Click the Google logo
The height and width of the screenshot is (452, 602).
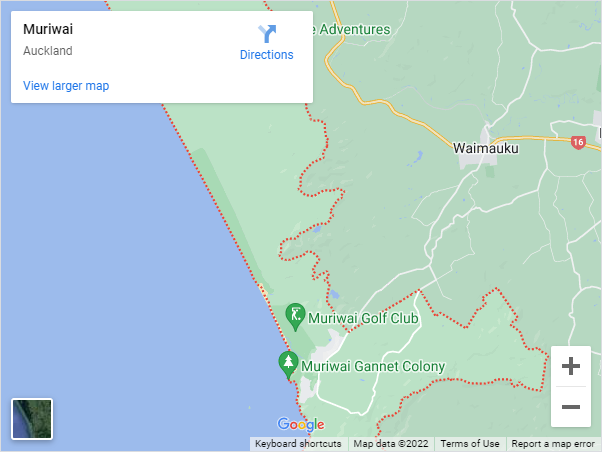click(x=301, y=424)
